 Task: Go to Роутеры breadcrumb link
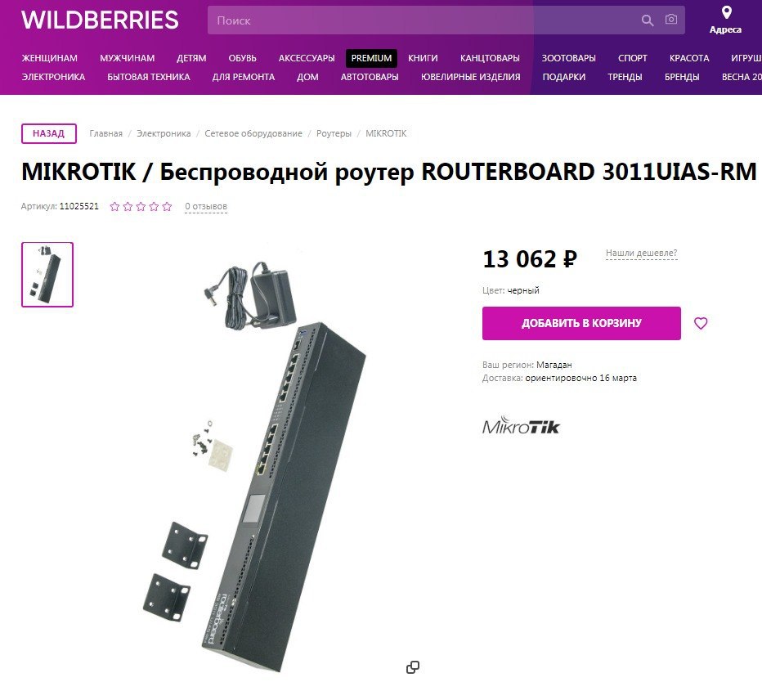334,133
